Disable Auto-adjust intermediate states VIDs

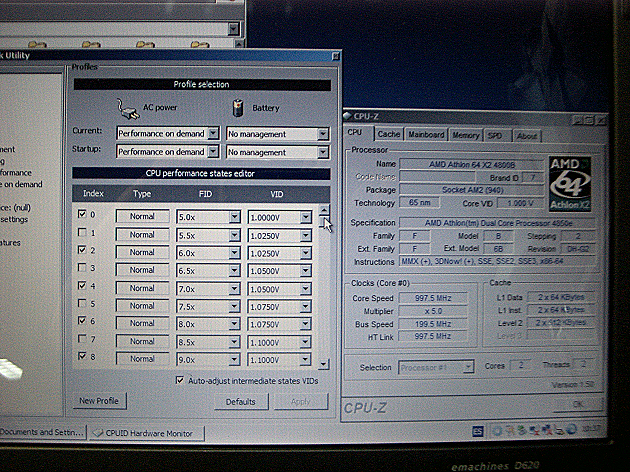coord(180,380)
